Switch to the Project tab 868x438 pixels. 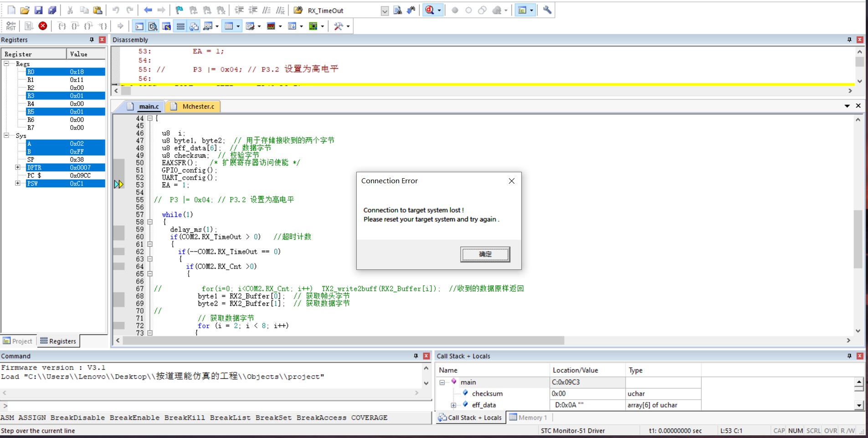[x=18, y=341]
